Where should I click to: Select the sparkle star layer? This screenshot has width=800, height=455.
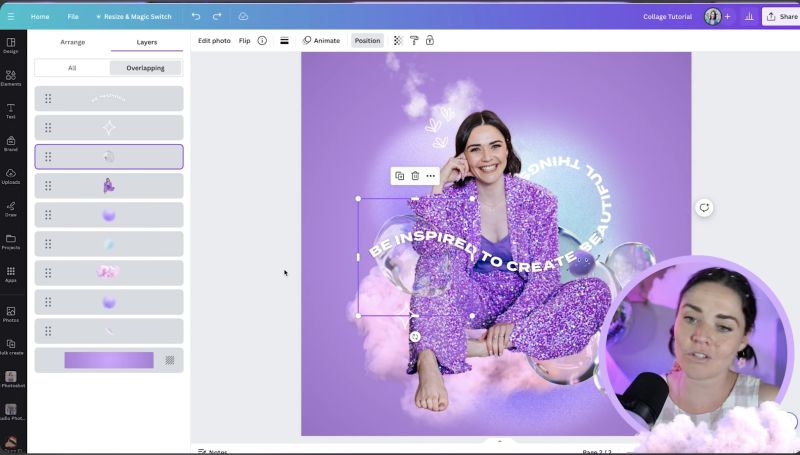click(x=109, y=128)
